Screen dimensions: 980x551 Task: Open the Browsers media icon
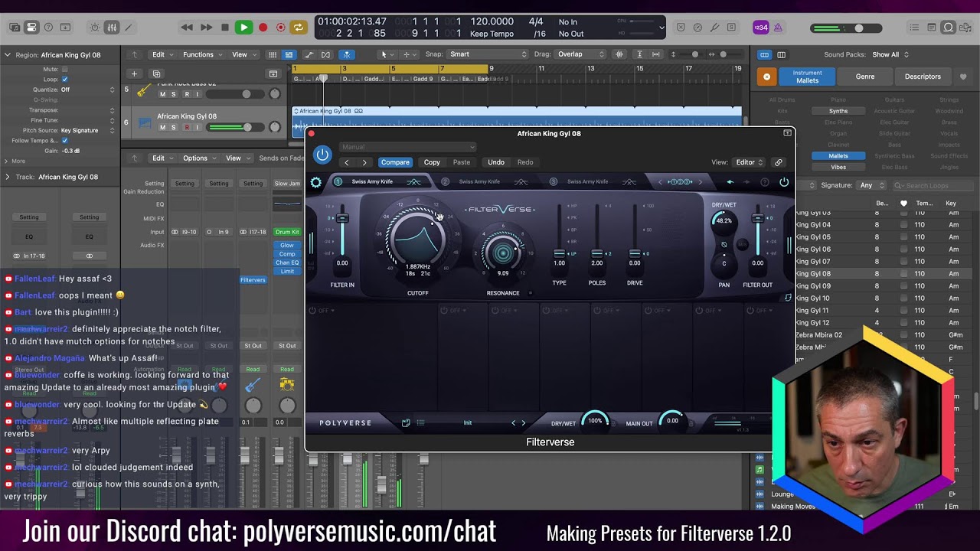point(965,28)
